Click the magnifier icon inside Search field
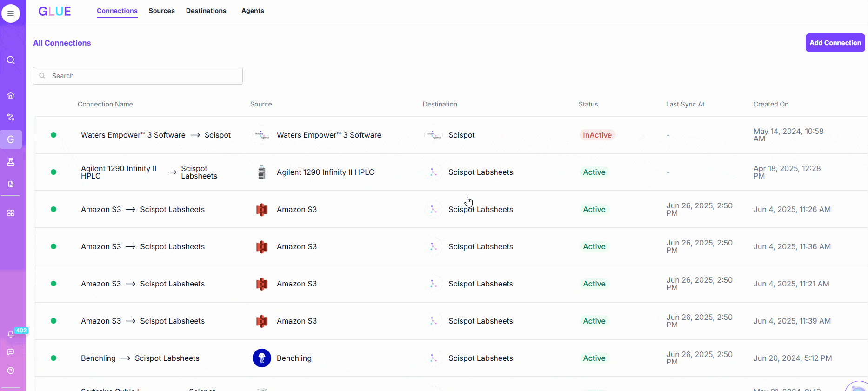This screenshot has height=391, width=868. tap(42, 76)
